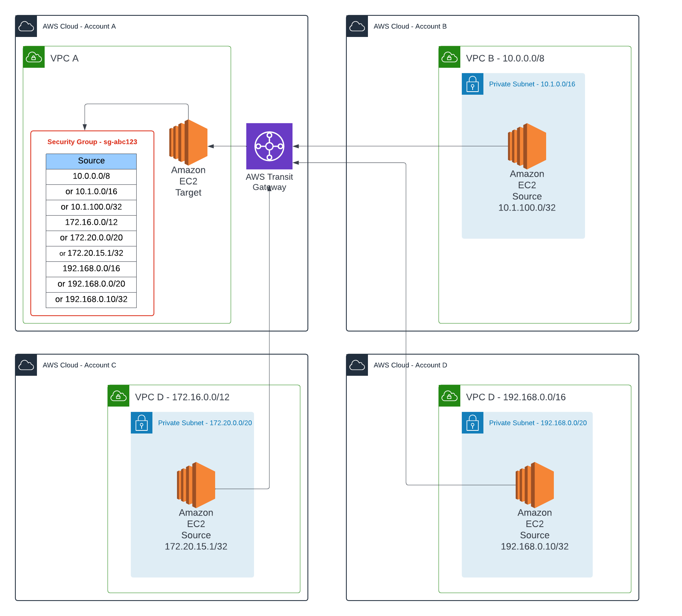Click the 192.168.0.10/32 source IP caption
This screenshot has height=616, width=682.
[x=535, y=546]
